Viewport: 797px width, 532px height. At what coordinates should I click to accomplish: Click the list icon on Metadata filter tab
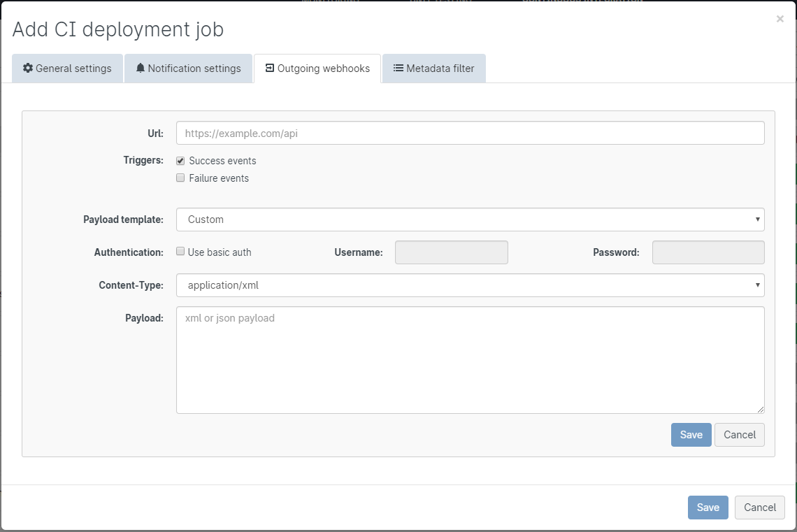[398, 69]
